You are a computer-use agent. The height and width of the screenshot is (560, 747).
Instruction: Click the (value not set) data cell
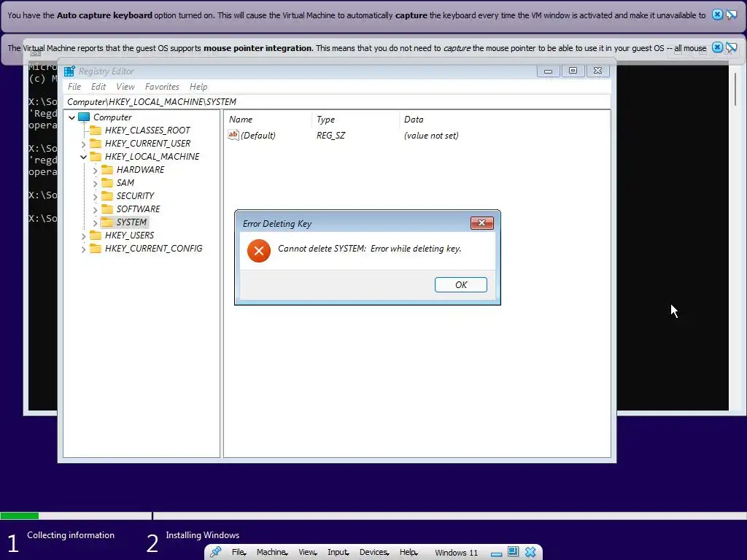431,135
